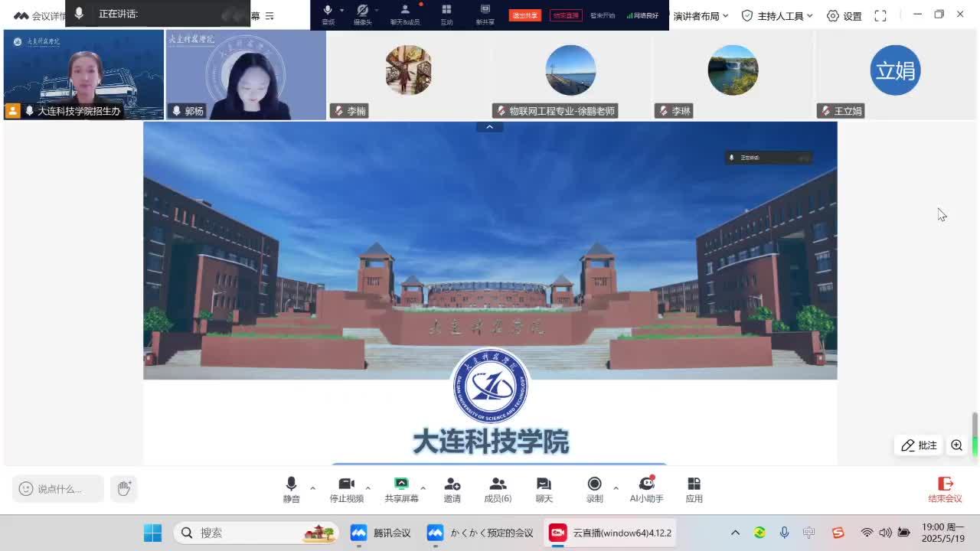Select the 李琳 avatar tile
The width and height of the screenshot is (980, 551).
pos(733,75)
